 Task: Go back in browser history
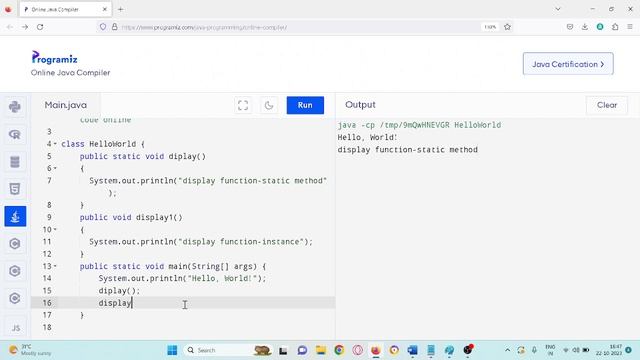[x=10, y=27]
